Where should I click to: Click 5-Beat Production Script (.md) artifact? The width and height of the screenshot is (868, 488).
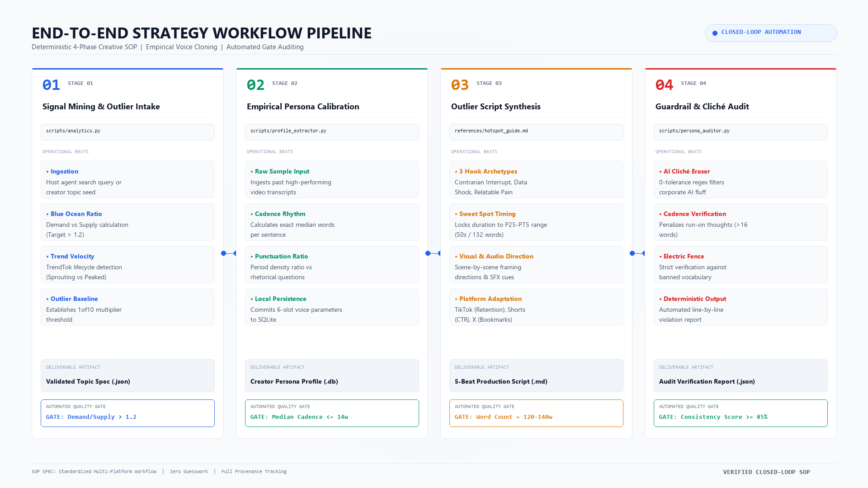(536, 376)
